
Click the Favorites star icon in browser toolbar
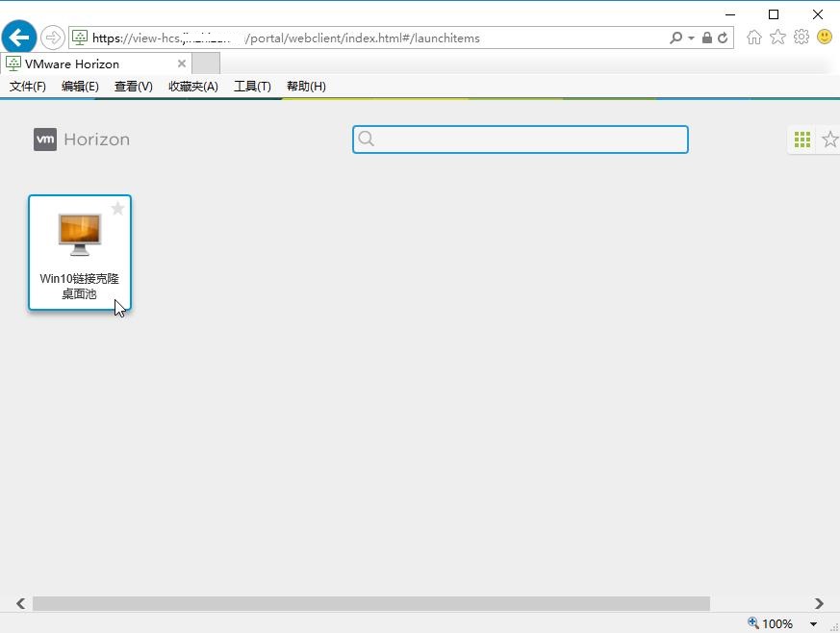[x=778, y=37]
